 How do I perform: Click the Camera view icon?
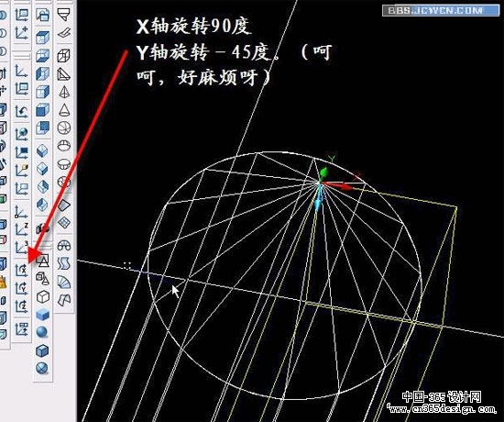pyautogui.click(x=42, y=228)
